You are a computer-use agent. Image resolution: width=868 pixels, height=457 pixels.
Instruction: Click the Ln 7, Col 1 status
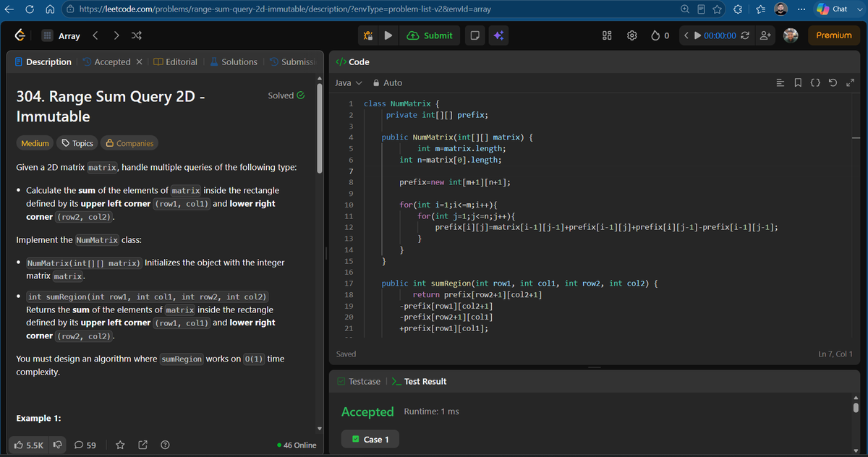point(837,354)
